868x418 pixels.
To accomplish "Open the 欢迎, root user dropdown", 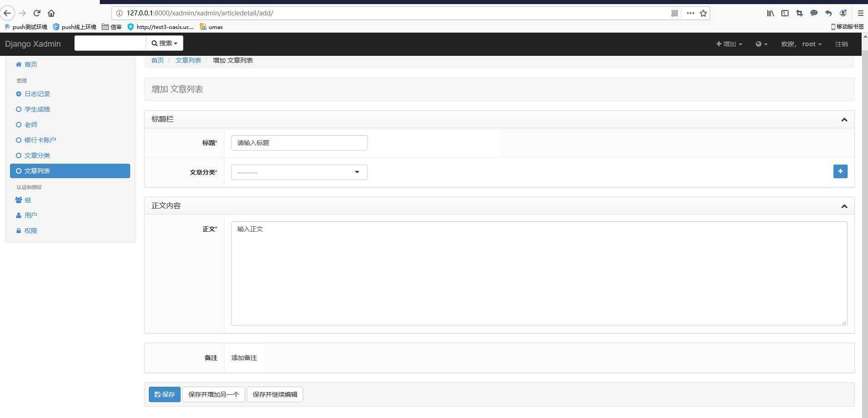I will (x=801, y=44).
